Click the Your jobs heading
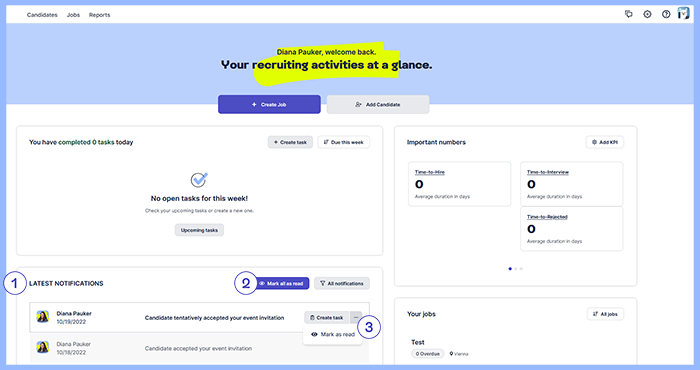The image size is (700, 370). tap(421, 314)
